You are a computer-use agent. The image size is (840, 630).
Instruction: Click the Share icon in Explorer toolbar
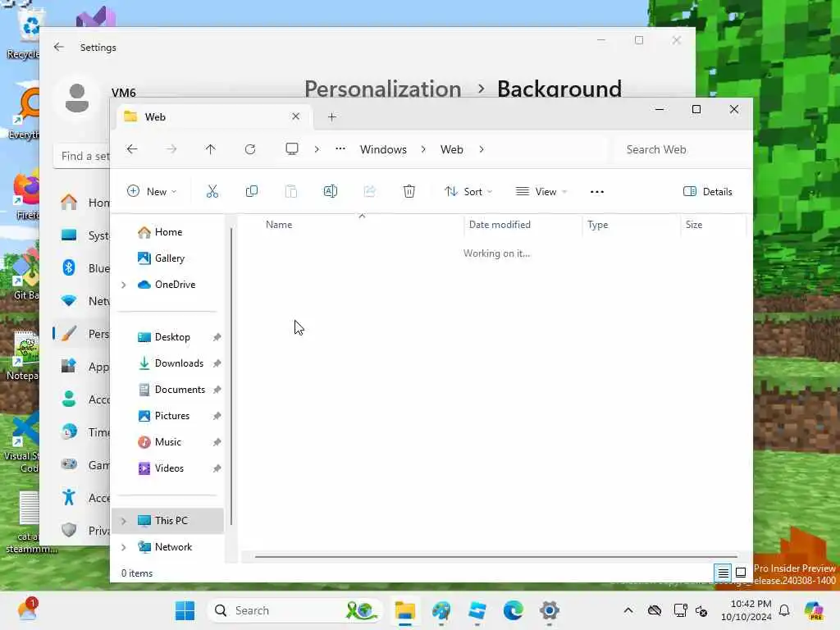(370, 191)
